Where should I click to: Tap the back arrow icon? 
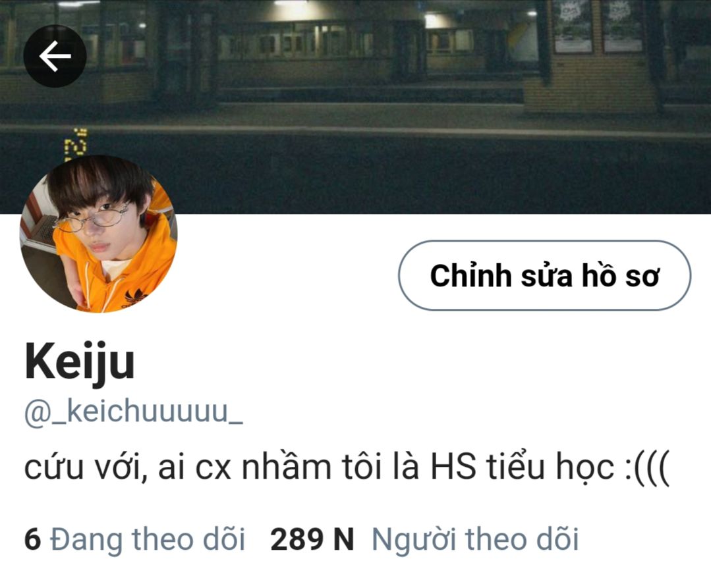55,56
